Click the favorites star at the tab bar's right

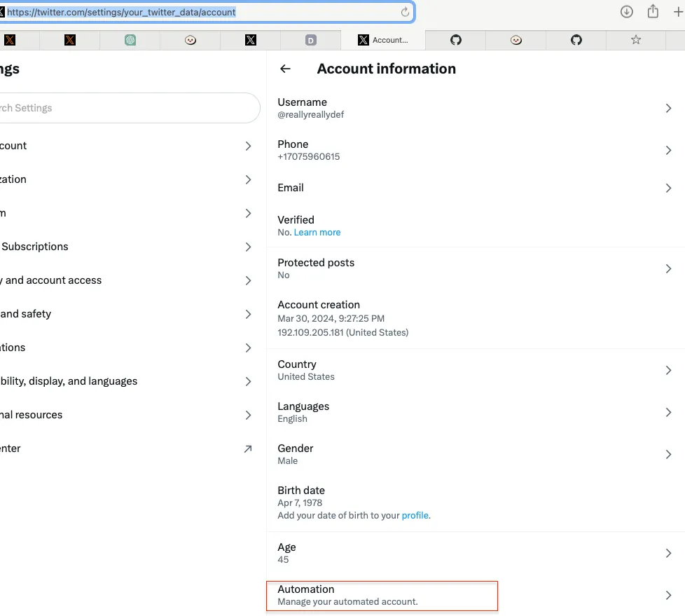635,40
